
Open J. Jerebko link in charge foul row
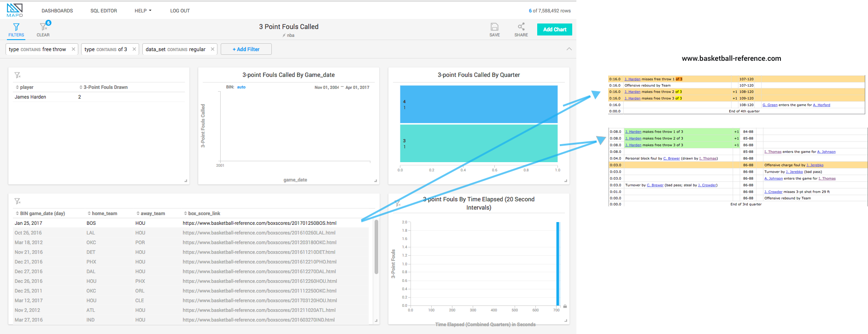coord(815,165)
